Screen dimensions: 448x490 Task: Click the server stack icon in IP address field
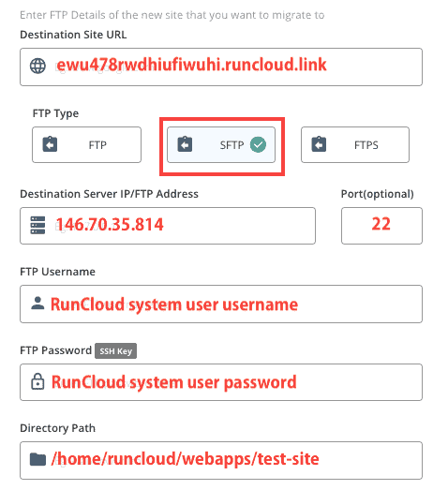37,225
